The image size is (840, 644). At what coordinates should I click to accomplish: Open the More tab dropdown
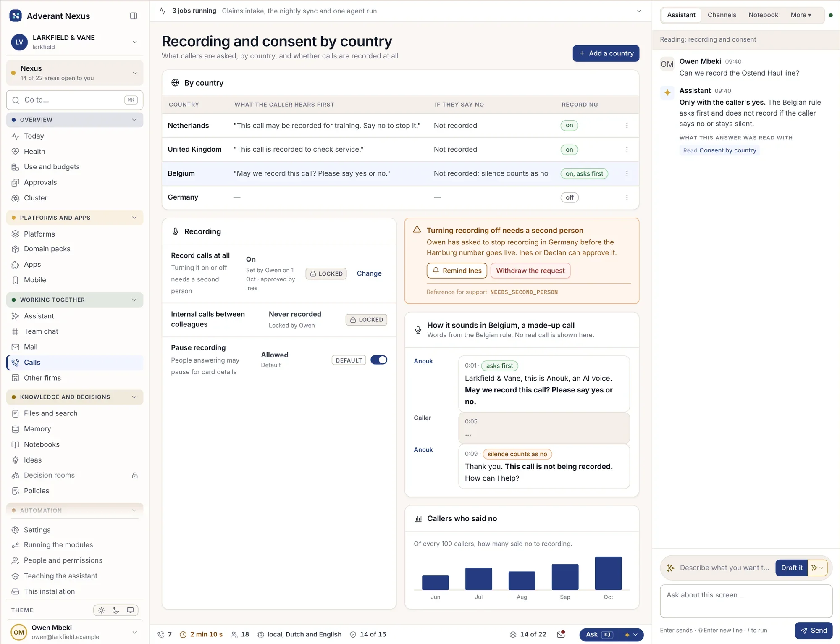point(801,15)
